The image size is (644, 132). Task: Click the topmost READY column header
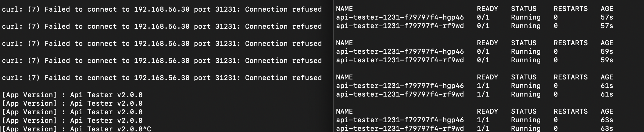[x=487, y=9]
